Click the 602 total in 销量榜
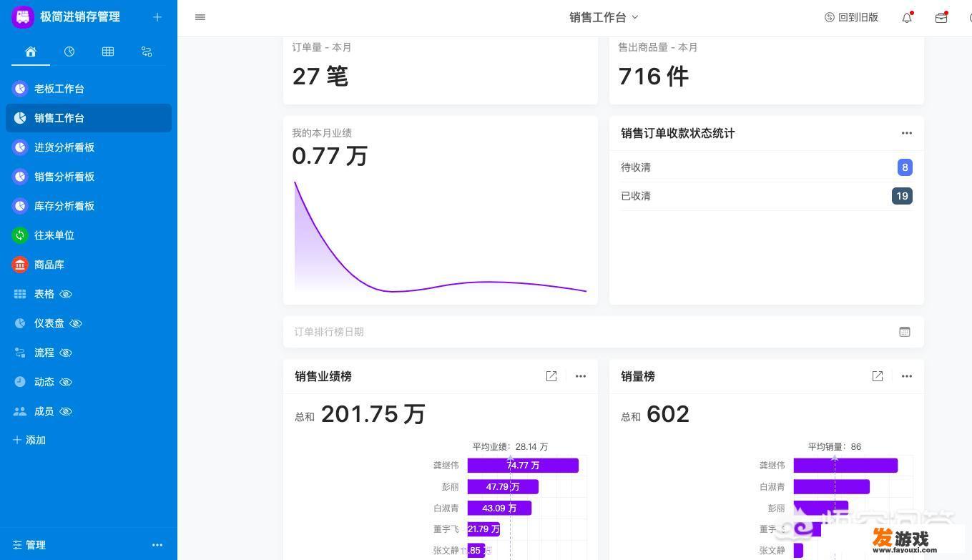This screenshot has width=972, height=560. coord(668,414)
